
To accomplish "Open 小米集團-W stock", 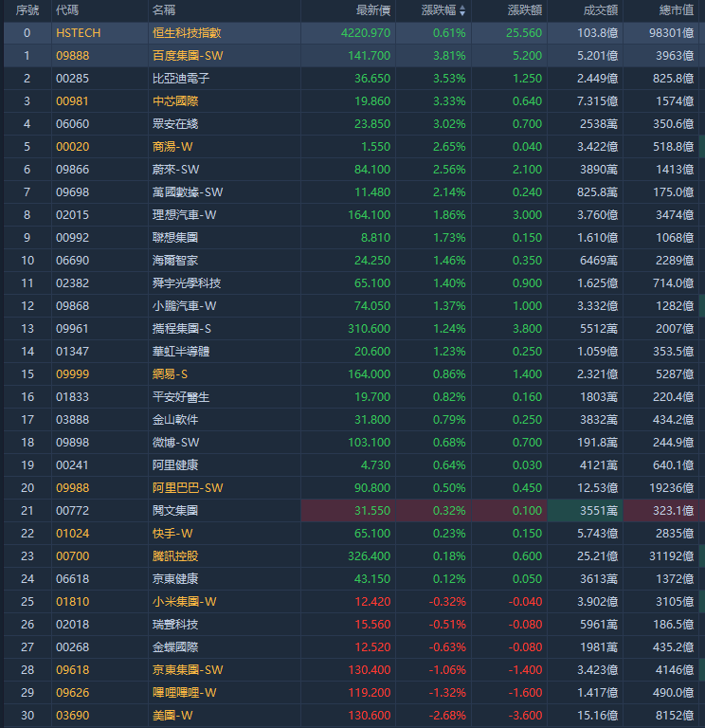I will [184, 602].
